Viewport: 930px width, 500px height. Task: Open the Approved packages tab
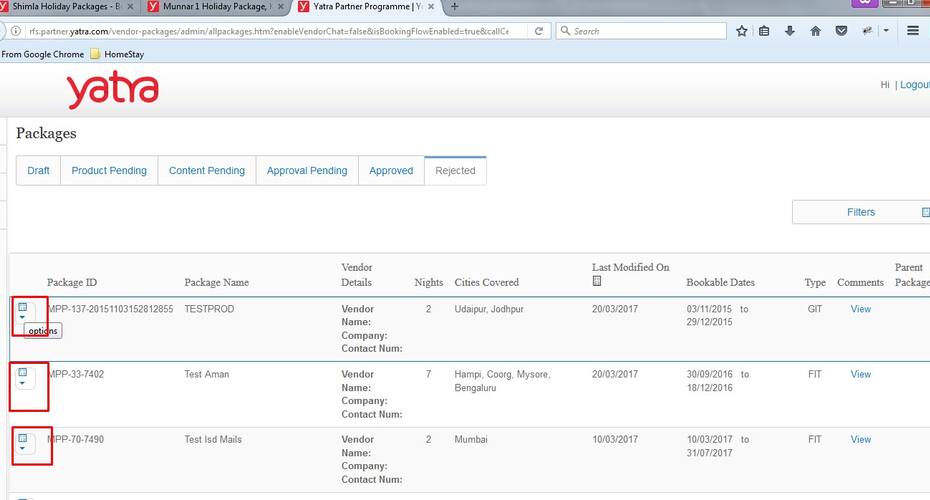click(391, 171)
